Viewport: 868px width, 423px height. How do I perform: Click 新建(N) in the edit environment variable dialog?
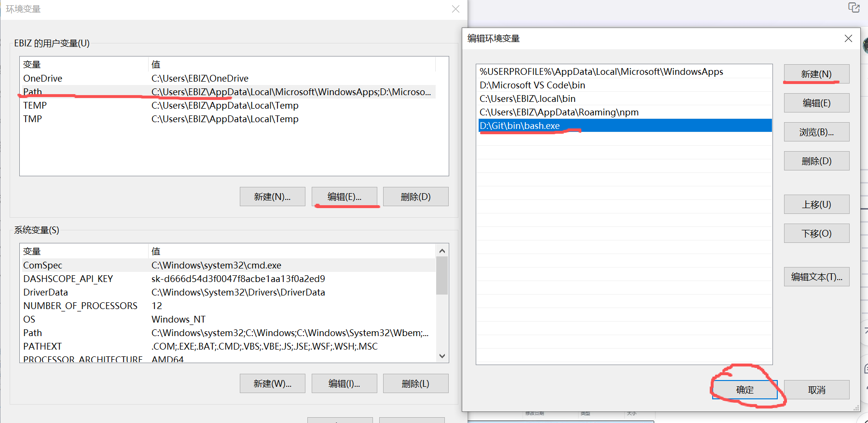click(x=816, y=74)
